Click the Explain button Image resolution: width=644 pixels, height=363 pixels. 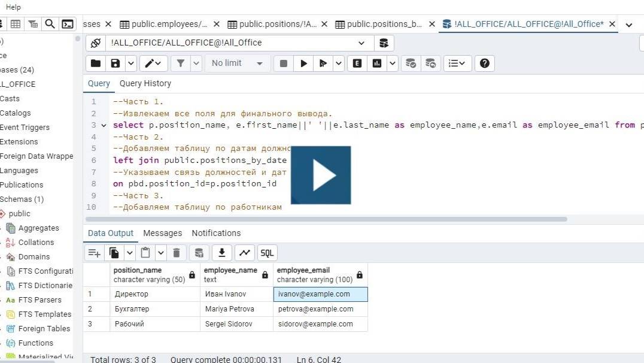coord(357,63)
